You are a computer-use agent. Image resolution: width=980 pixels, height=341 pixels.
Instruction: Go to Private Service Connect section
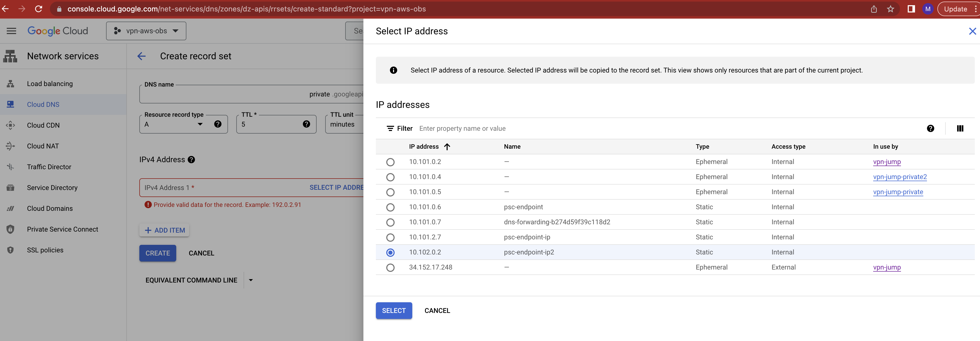pyautogui.click(x=62, y=229)
